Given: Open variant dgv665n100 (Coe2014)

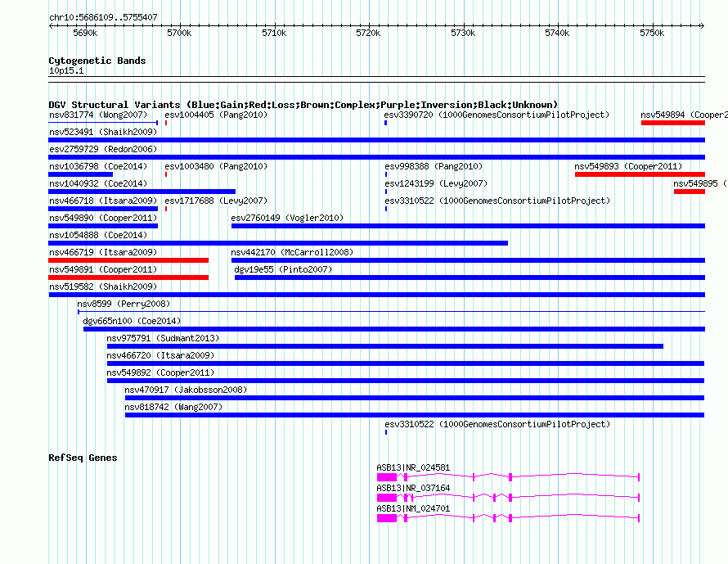Looking at the screenshot, I should (x=132, y=321).
